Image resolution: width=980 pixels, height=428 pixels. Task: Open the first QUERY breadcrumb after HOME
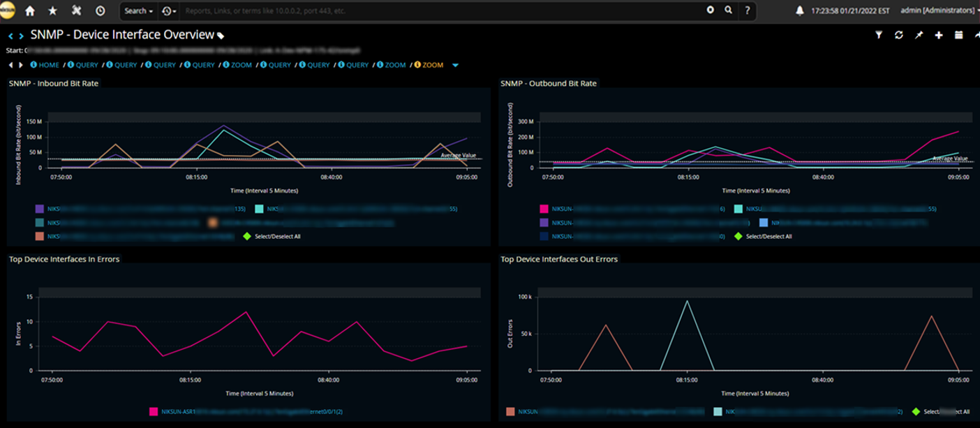(x=87, y=65)
